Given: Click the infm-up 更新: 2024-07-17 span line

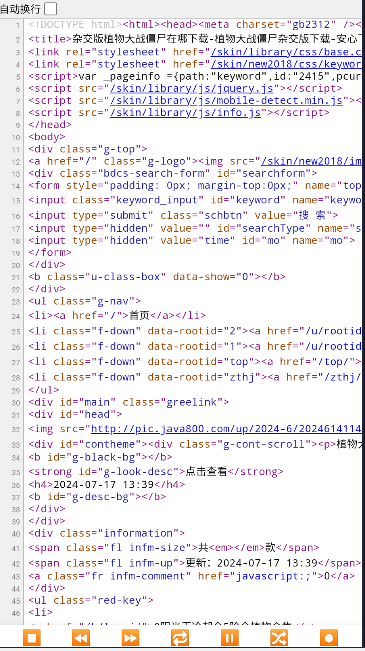Looking at the screenshot, I should point(195,563).
